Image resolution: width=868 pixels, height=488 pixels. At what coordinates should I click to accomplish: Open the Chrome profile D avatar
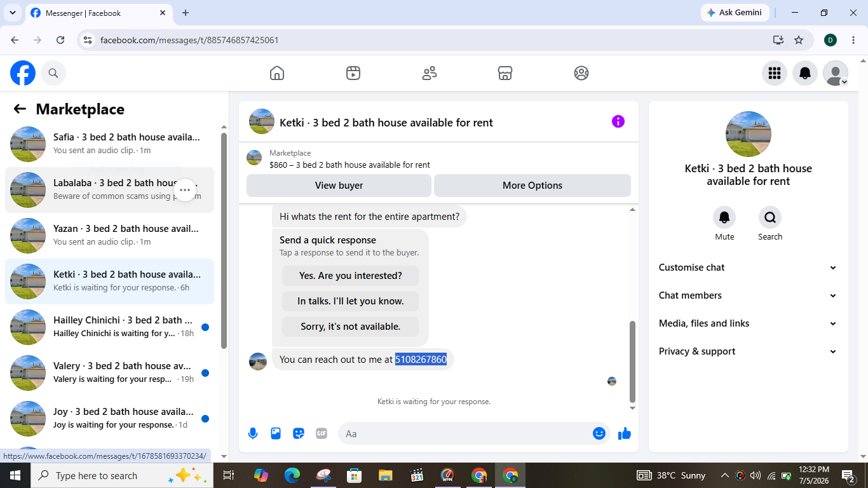click(831, 40)
